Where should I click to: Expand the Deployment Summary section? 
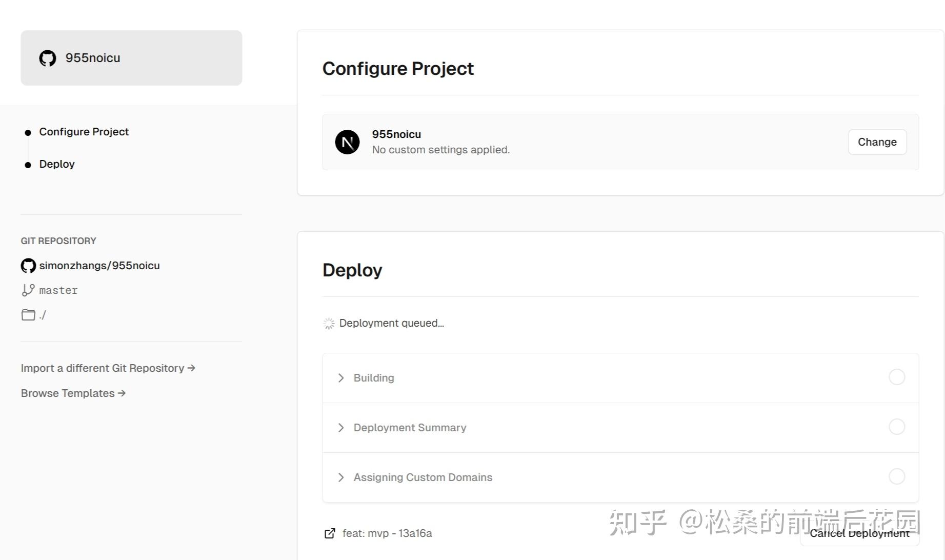(341, 428)
